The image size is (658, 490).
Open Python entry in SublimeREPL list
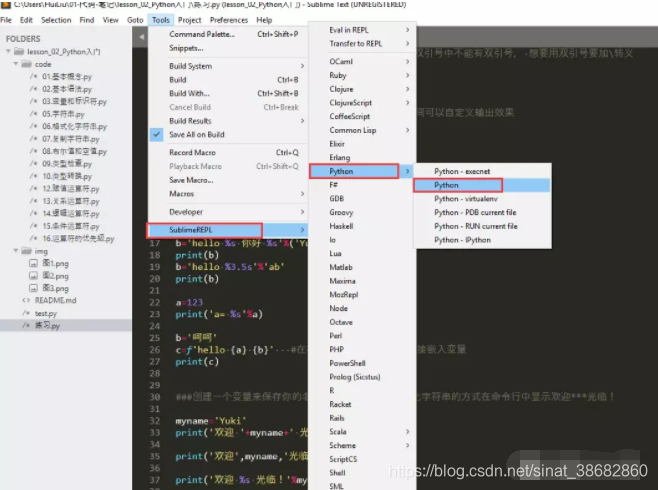coord(362,172)
